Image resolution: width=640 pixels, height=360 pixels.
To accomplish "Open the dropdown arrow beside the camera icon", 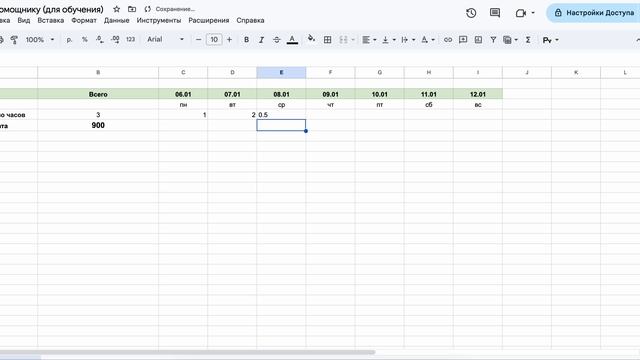I will (533, 13).
